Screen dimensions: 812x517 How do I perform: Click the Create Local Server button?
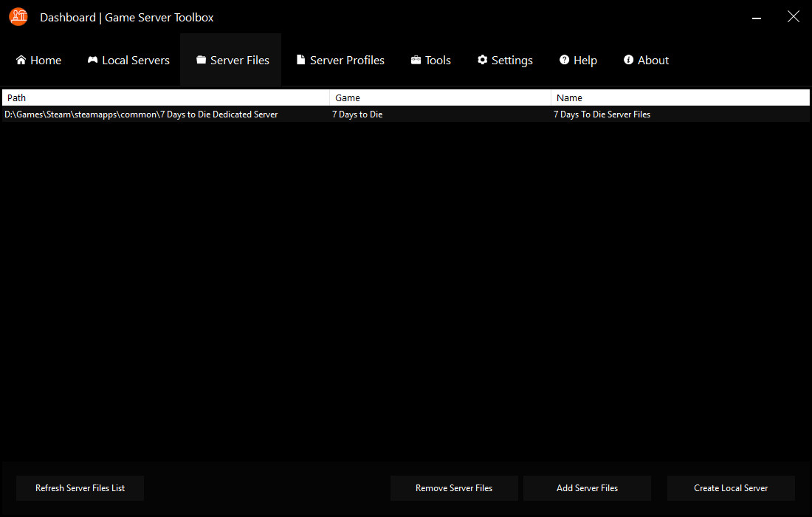click(731, 488)
